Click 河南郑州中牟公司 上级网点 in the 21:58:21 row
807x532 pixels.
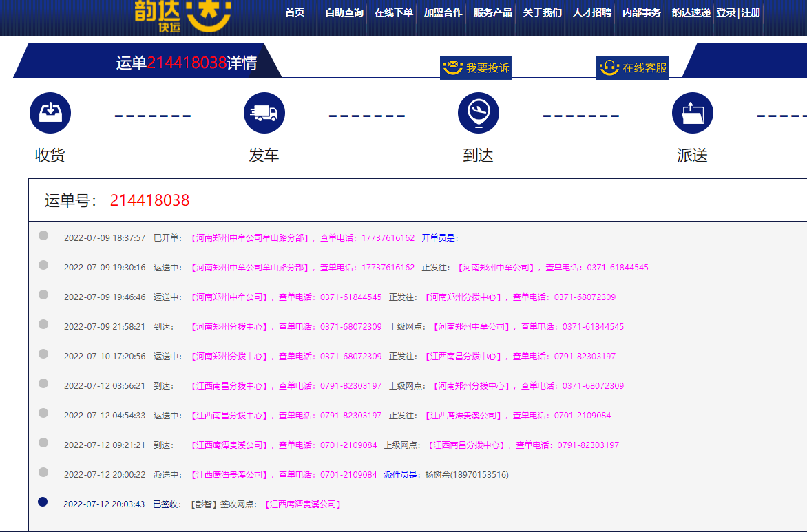(471, 327)
